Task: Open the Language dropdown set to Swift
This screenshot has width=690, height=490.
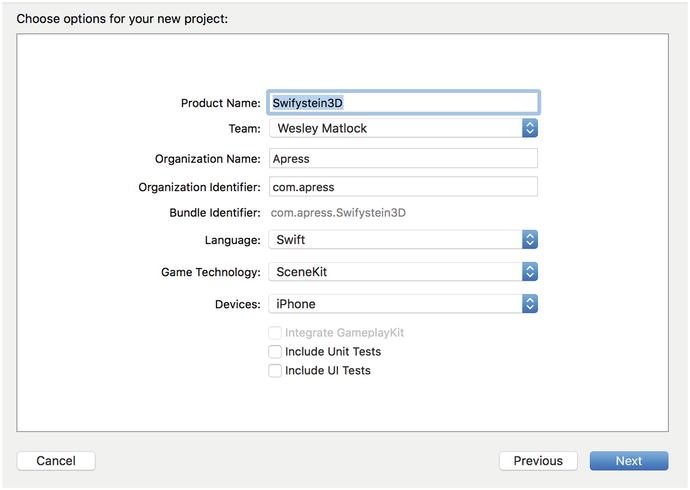Action: (x=403, y=240)
